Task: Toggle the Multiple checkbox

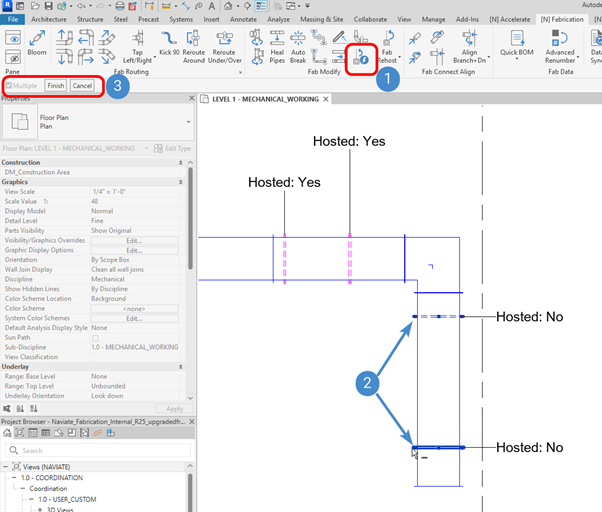Action: click(10, 87)
